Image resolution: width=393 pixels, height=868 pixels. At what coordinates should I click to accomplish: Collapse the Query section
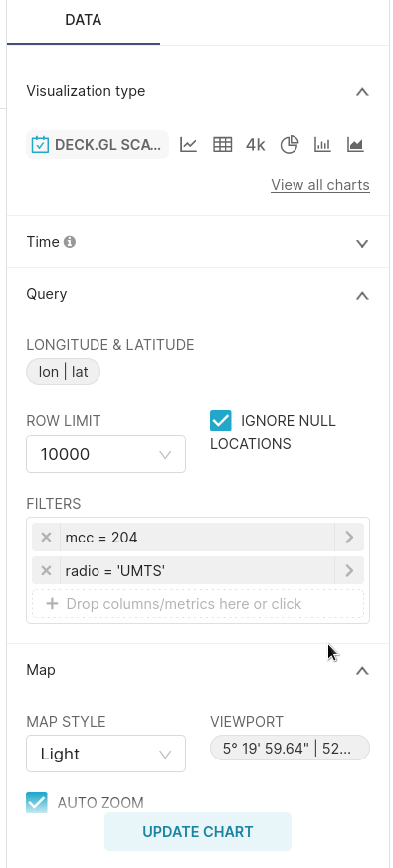362,295
